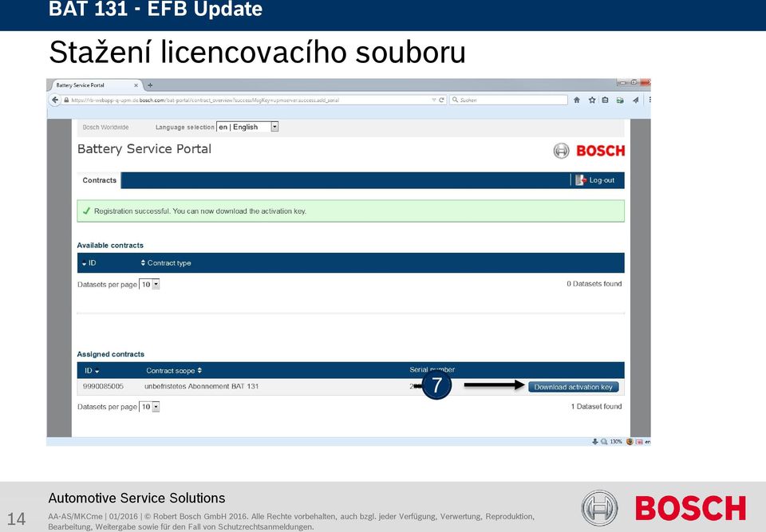Open the Language selection dropdown
The height and width of the screenshot is (532, 766).
coord(247,127)
